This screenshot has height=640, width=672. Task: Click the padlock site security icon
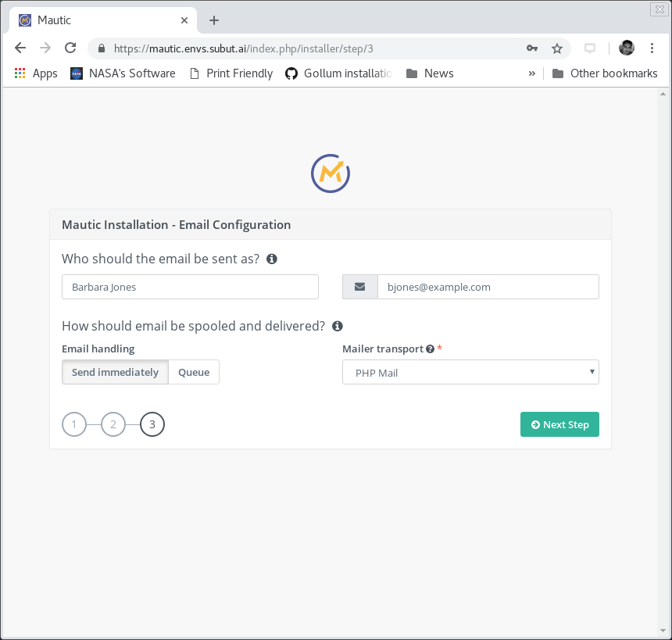(102, 48)
